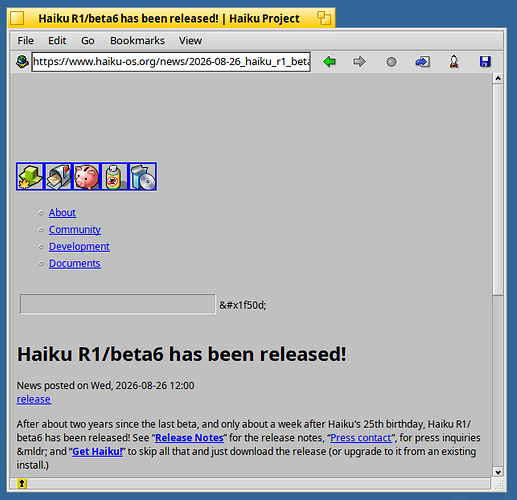Click the vertical scrollbar thumb
Screen dimensions: 517x500
coord(498,189)
